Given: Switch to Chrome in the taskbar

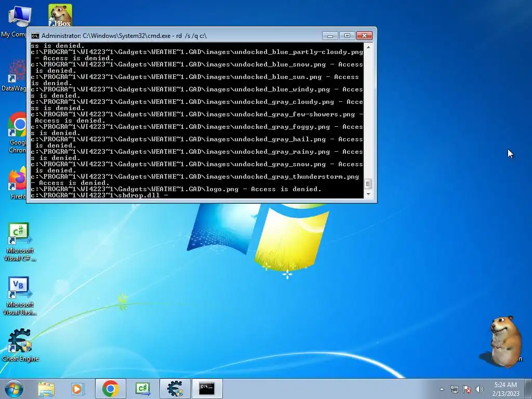Looking at the screenshot, I should [x=110, y=389].
